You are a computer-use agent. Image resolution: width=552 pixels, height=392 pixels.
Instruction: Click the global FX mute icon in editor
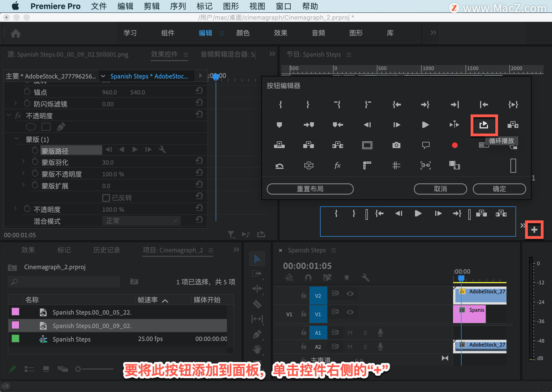tap(338, 165)
